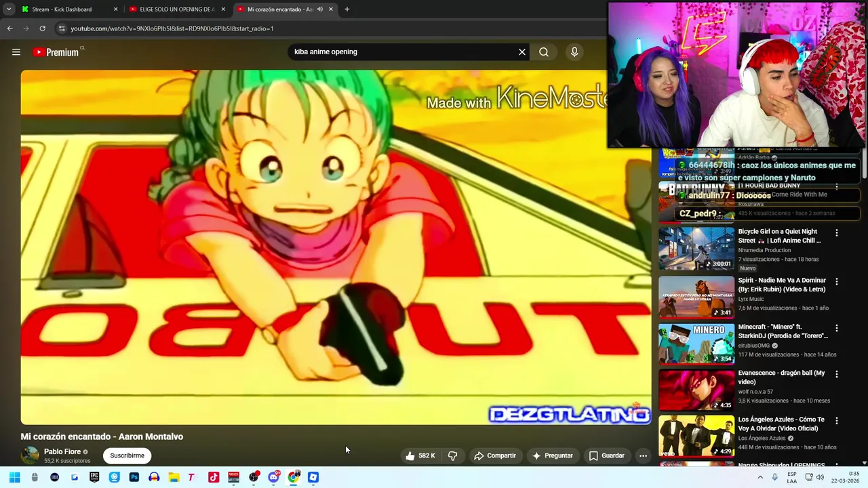Dislike the video
This screenshot has width=868, height=488.
click(x=453, y=456)
